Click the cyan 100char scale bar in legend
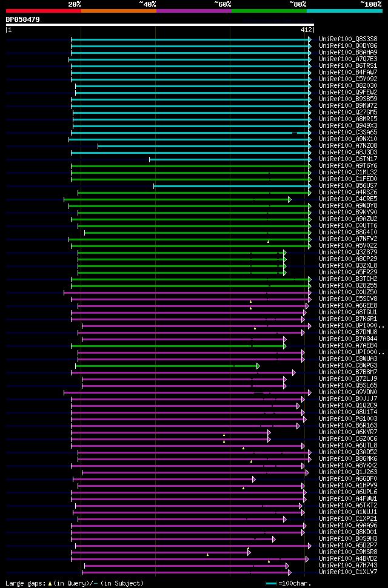388x588 pixels. (x=271, y=584)
